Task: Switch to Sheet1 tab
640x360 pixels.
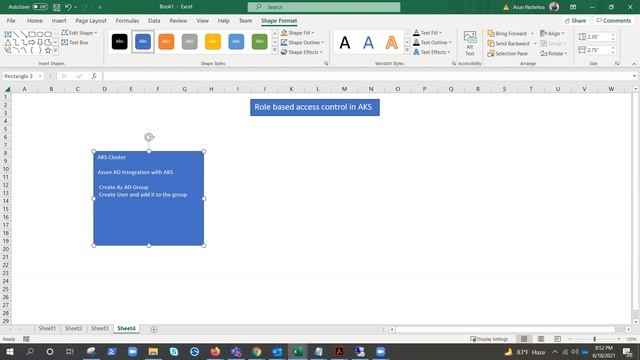Action: click(47, 328)
